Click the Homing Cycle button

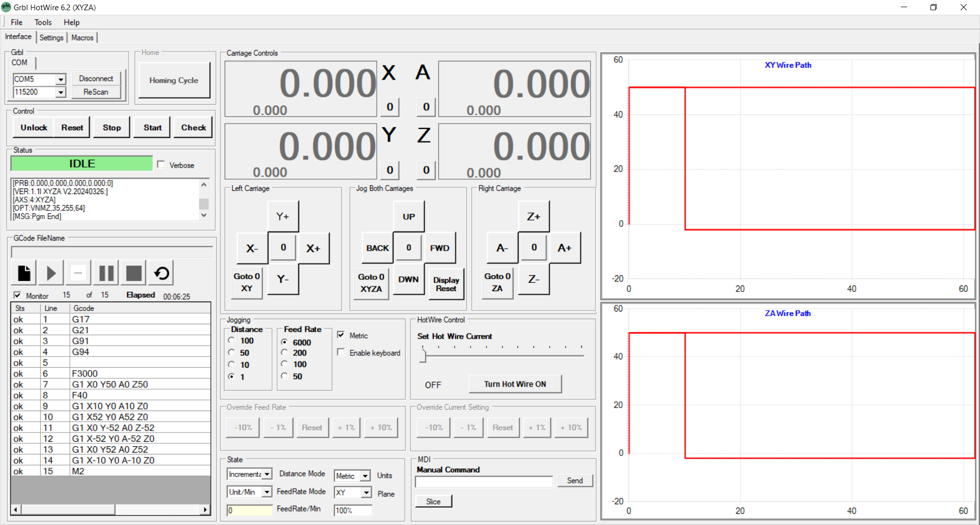(174, 80)
